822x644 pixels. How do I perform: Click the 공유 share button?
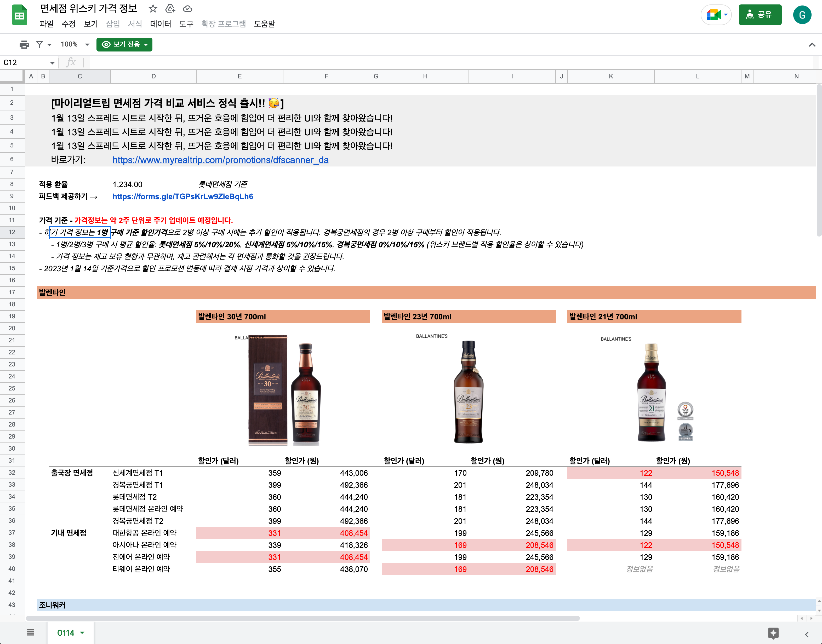[760, 15]
